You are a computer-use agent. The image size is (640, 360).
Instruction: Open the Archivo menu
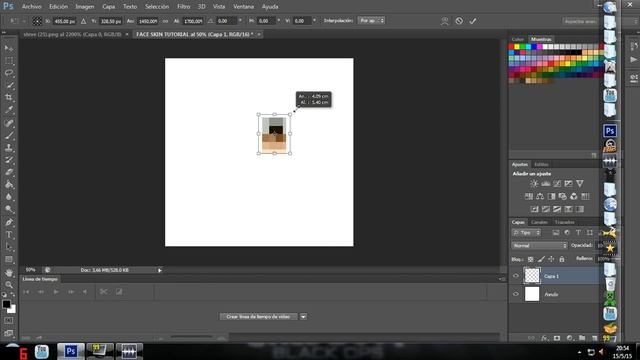pyautogui.click(x=31, y=7)
